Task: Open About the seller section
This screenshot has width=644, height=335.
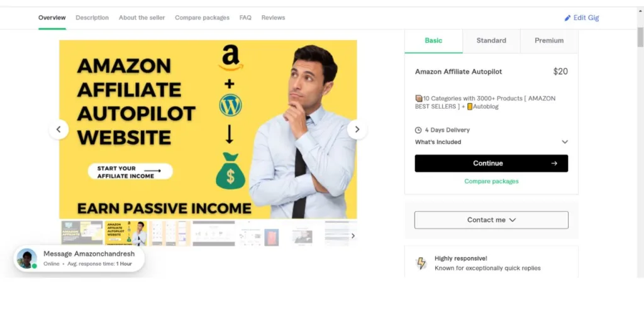Action: point(142,18)
